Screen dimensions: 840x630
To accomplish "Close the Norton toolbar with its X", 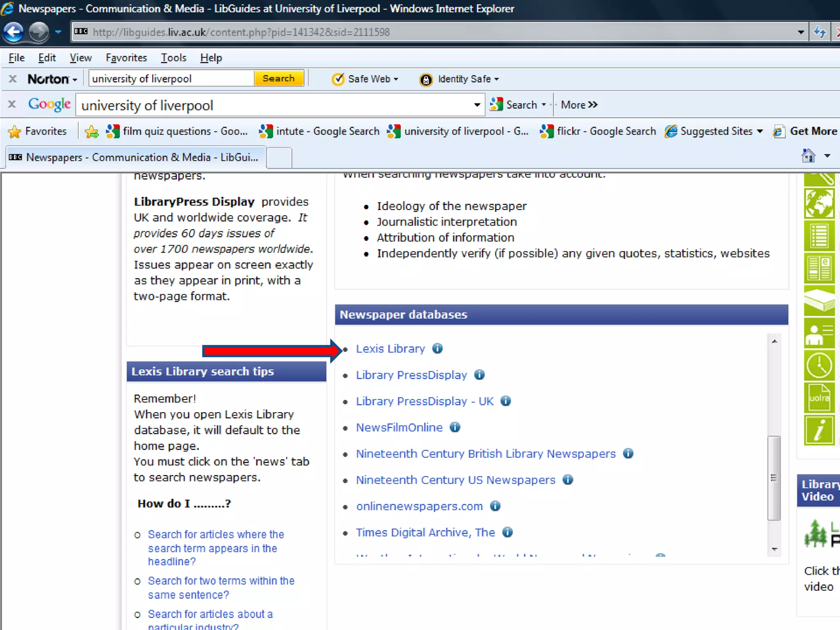I will (13, 79).
